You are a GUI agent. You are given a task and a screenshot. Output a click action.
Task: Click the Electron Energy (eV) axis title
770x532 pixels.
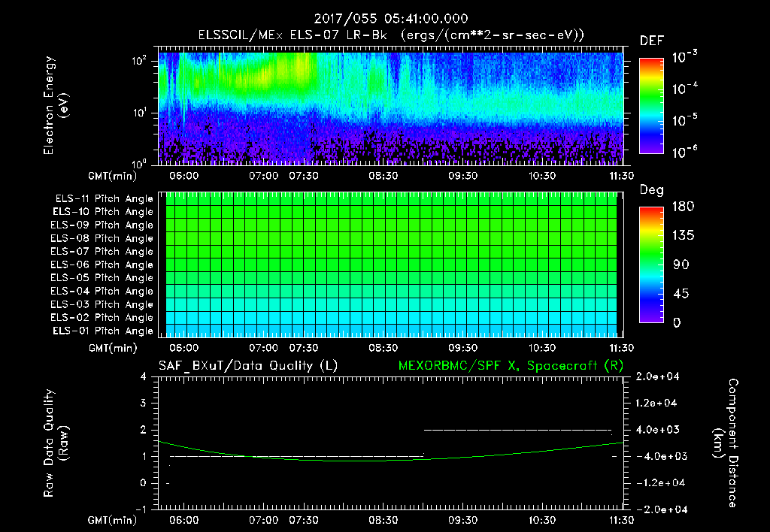(x=56, y=105)
